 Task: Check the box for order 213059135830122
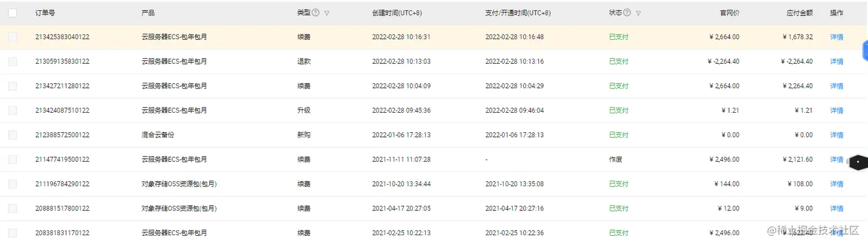13,62
